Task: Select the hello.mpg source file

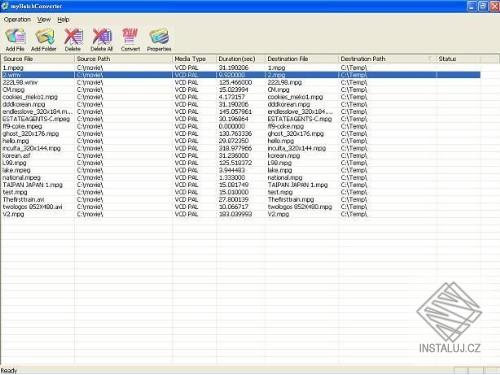Action: [x=16, y=141]
